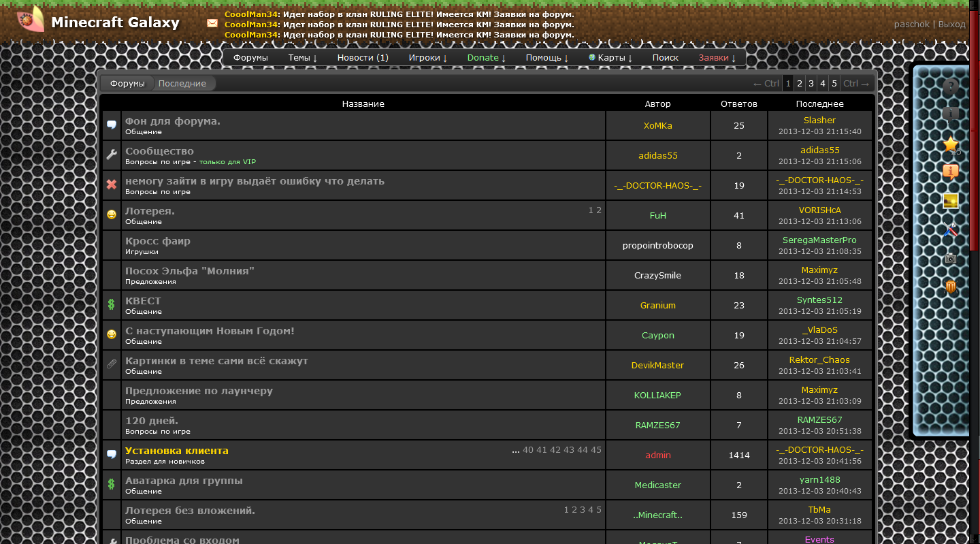Go to page 3 in the pagination
This screenshot has height=544, width=980.
click(x=811, y=84)
